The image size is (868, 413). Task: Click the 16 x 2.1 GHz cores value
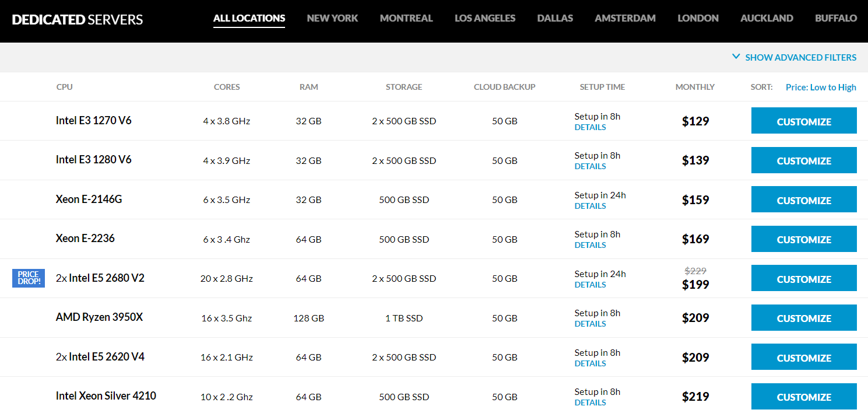[x=227, y=358]
